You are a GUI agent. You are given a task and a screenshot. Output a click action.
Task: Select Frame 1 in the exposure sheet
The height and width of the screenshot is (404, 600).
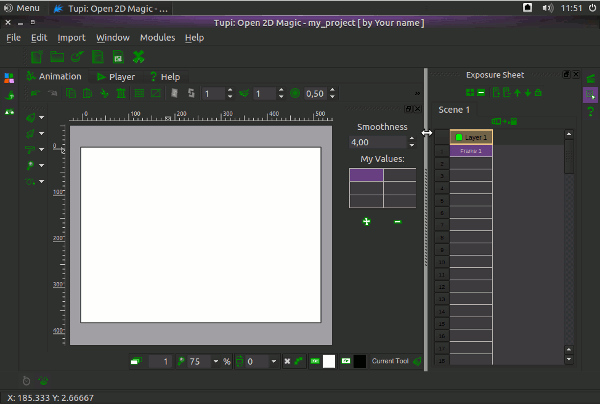click(471, 151)
